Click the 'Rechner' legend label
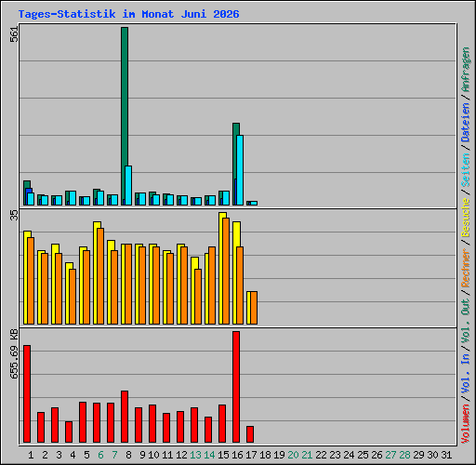This screenshot has width=476, height=465. (466, 268)
